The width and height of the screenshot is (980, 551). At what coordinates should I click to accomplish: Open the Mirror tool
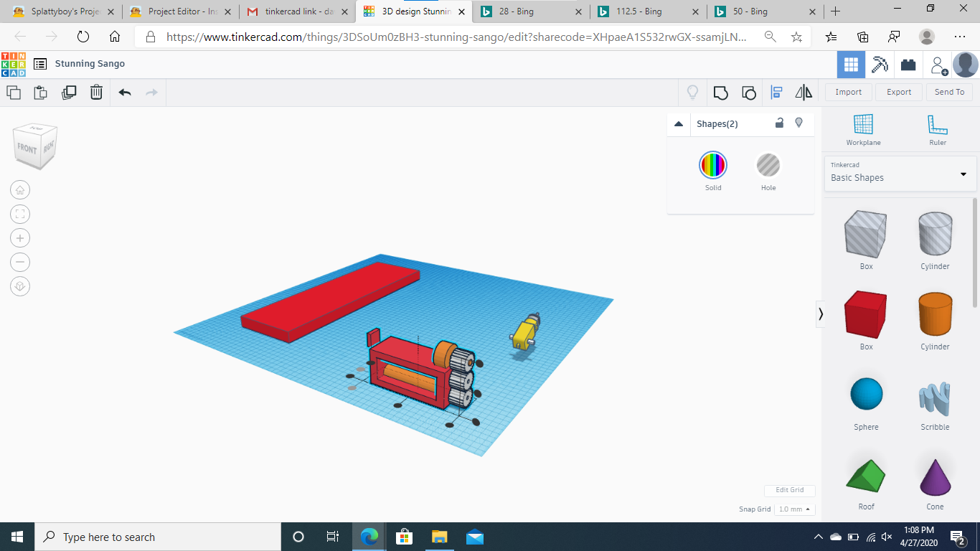[x=804, y=92]
